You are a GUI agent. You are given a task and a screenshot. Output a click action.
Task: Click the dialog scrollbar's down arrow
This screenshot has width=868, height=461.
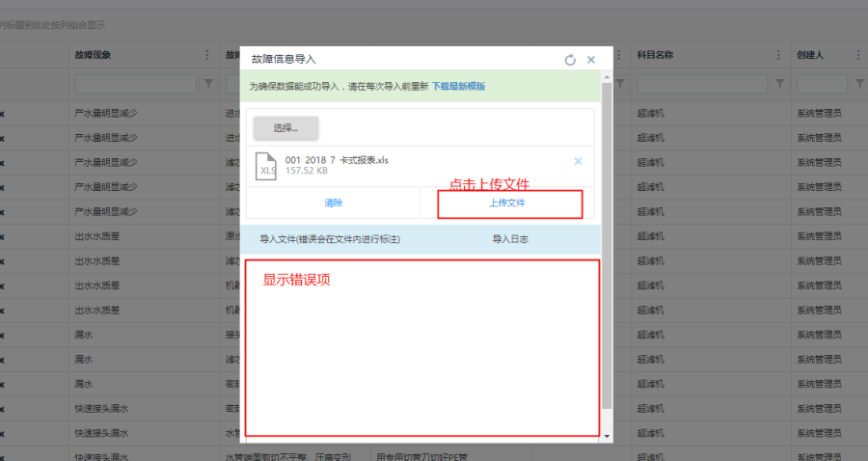tap(607, 436)
